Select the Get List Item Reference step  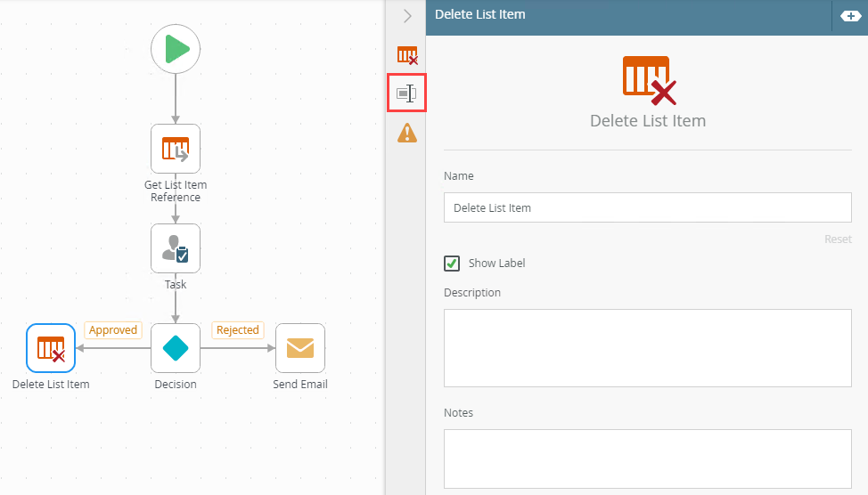click(x=176, y=149)
